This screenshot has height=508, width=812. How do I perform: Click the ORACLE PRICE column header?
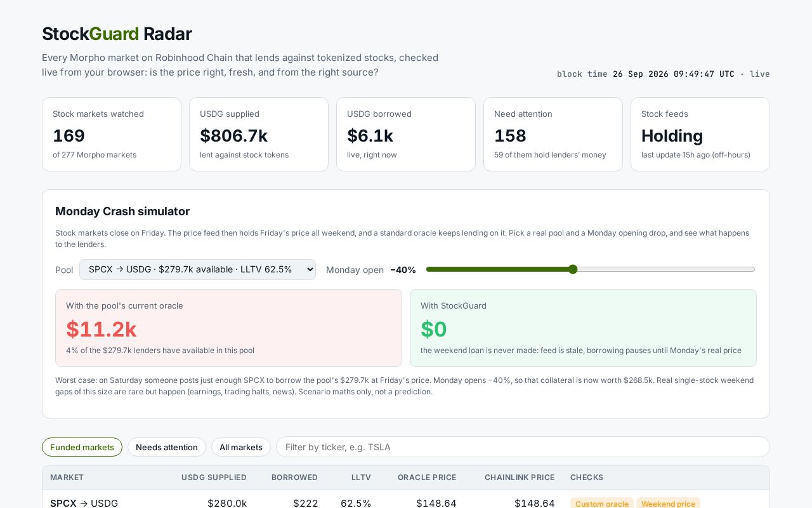(427, 478)
